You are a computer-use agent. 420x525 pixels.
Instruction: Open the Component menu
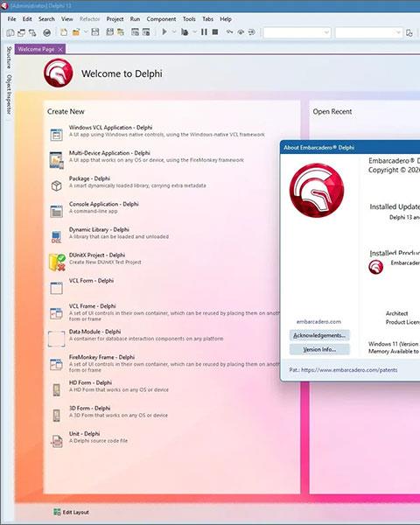coord(161,19)
